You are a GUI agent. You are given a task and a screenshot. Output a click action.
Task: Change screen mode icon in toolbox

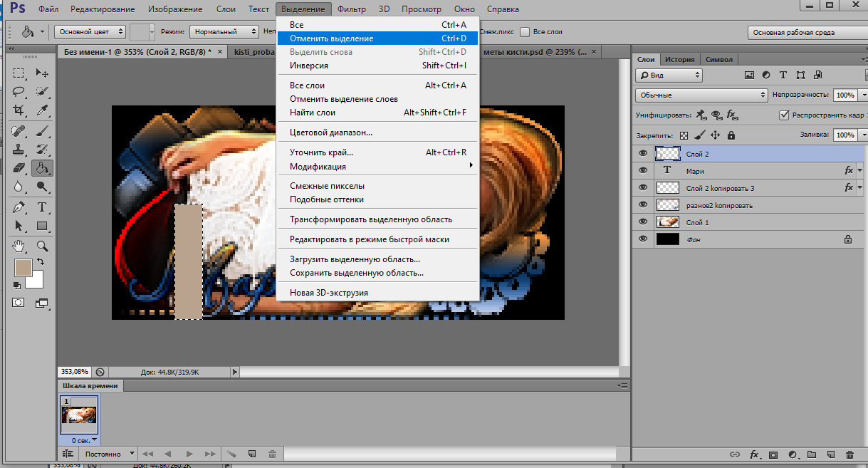41,303
